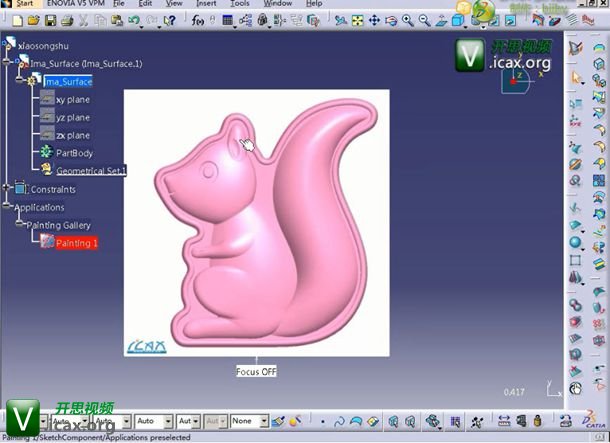Click the running figure icon in bottom toolbar
This screenshot has height=443, width=610.
(x=476, y=422)
